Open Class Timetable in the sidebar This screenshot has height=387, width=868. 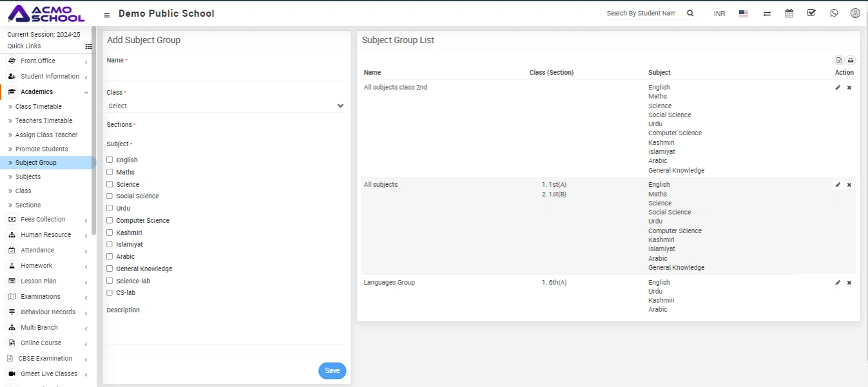tap(39, 107)
